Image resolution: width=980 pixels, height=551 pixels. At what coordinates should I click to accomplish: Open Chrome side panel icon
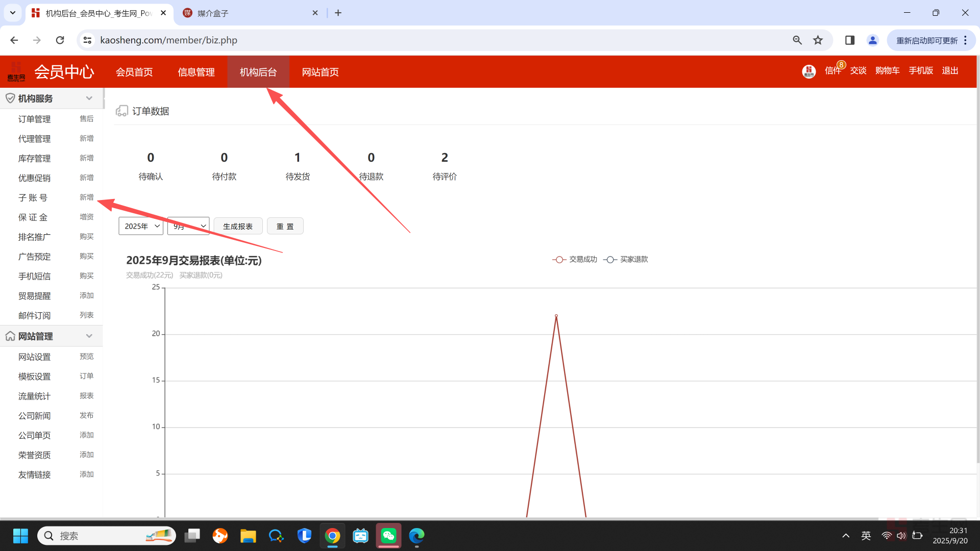850,40
